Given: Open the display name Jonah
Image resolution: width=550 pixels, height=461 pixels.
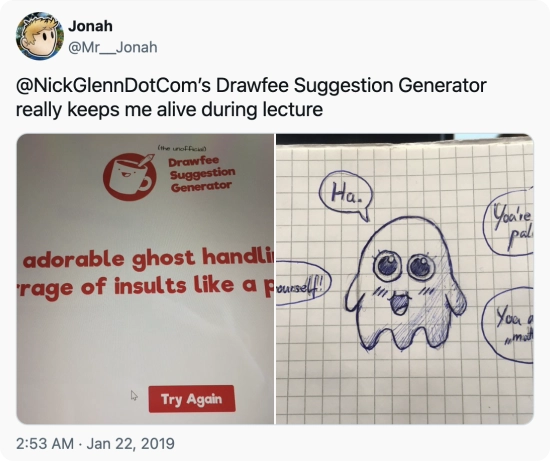Looking at the screenshot, I should coord(90,26).
